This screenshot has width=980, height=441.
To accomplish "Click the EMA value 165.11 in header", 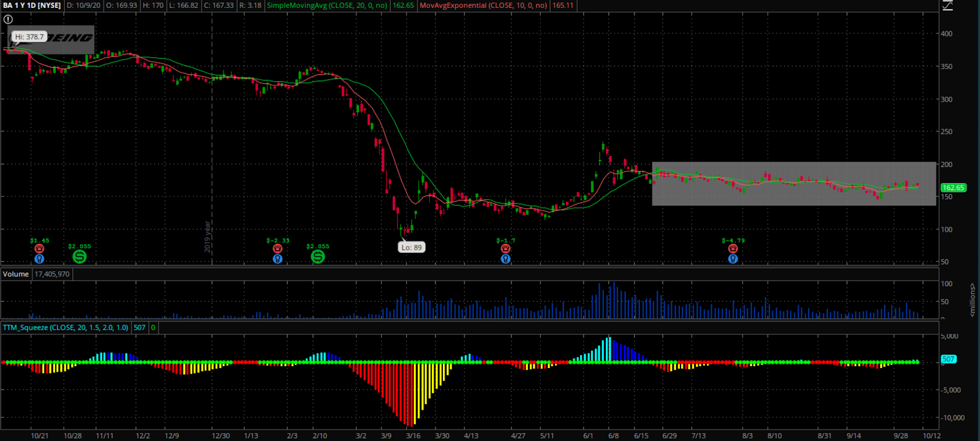I will click(563, 6).
